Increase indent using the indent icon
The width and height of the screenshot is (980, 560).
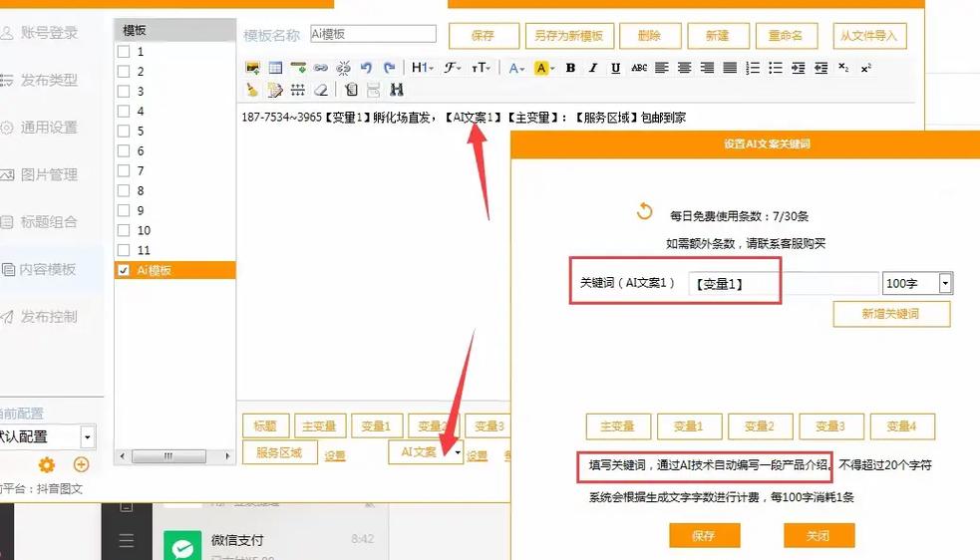point(799,68)
